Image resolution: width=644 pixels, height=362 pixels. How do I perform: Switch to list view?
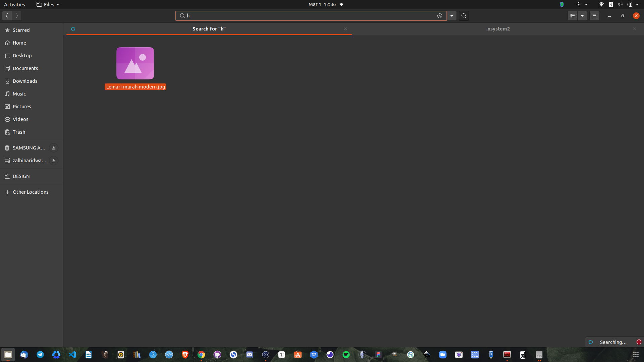[573, 16]
